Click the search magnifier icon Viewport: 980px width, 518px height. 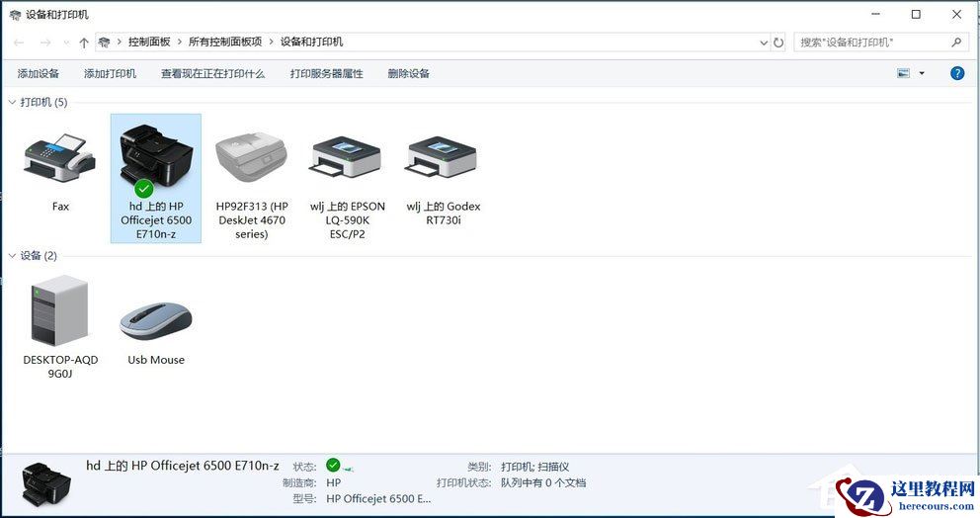(x=956, y=42)
